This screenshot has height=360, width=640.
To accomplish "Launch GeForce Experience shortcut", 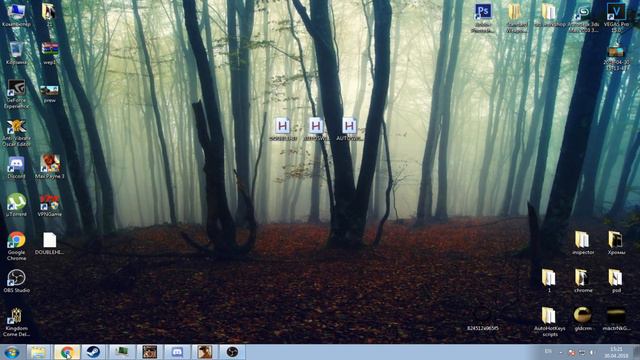I will click(16, 94).
